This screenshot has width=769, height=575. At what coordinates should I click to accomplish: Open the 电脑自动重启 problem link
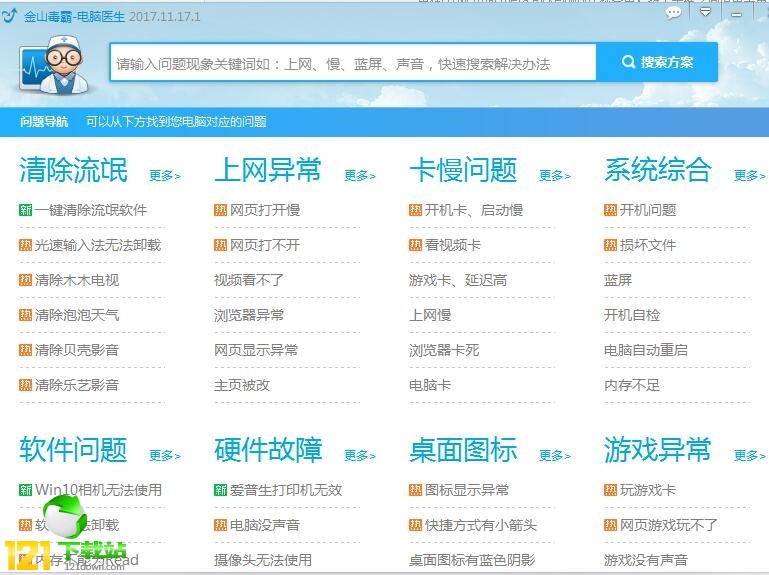pos(645,350)
